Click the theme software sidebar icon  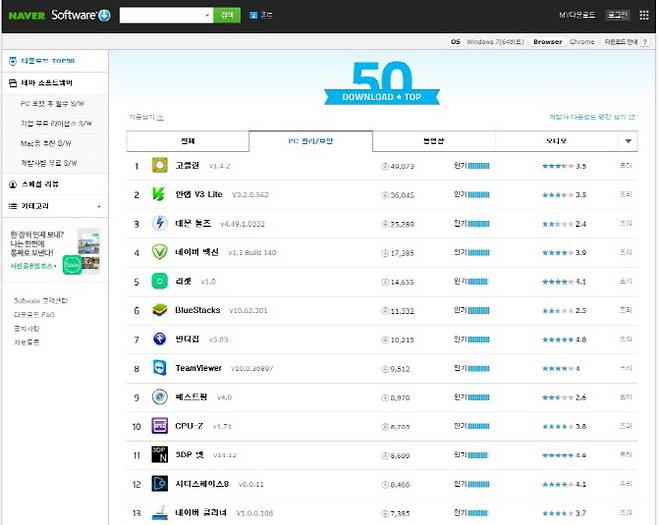tap(13, 83)
